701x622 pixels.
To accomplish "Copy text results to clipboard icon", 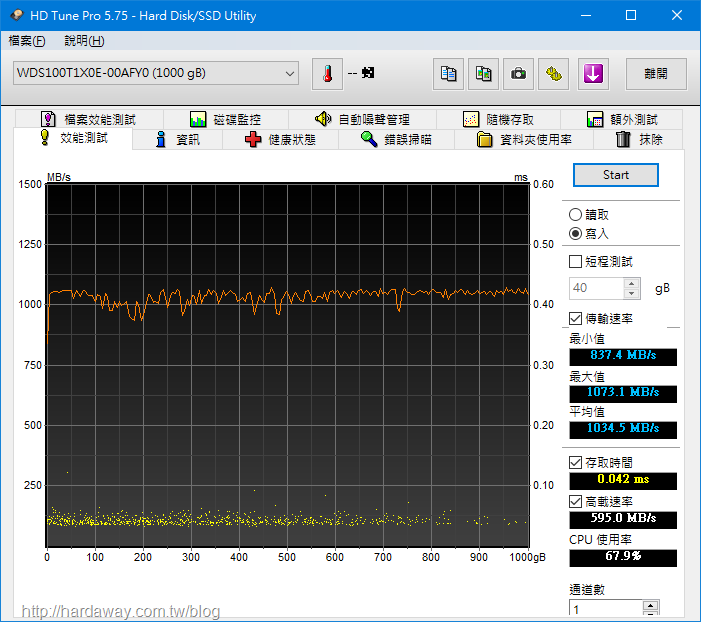I will 448,74.
